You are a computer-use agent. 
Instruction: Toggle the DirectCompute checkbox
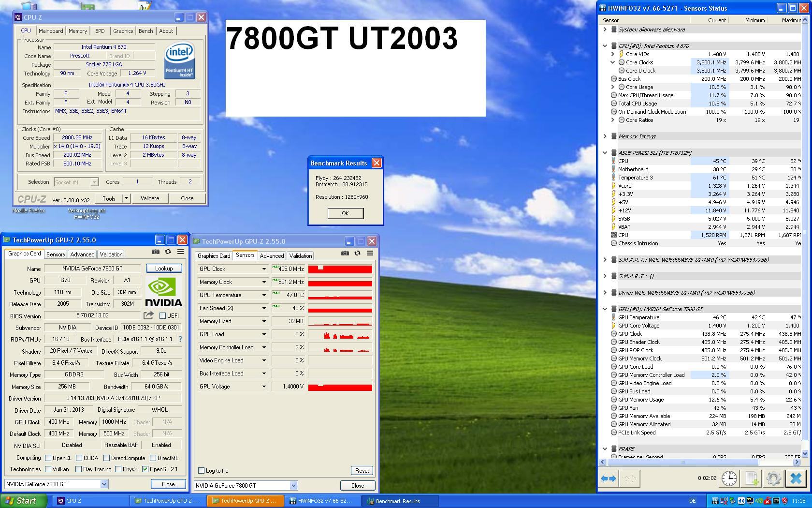pyautogui.click(x=106, y=458)
